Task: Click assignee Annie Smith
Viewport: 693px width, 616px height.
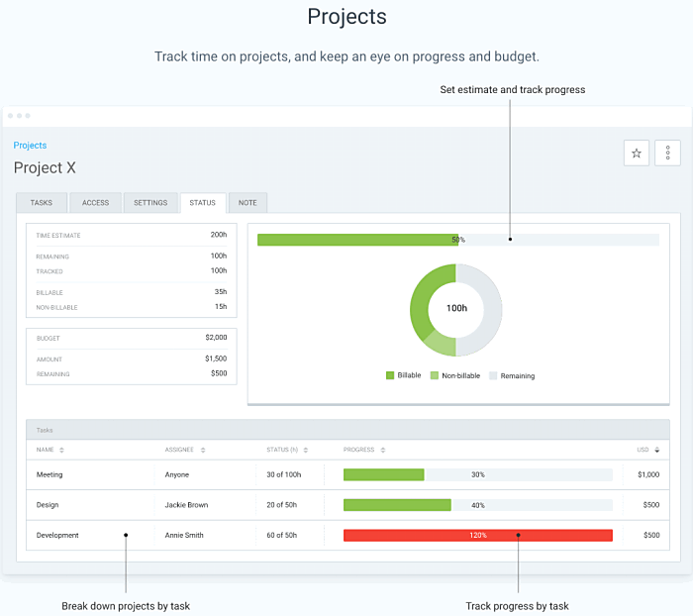Action: click(184, 535)
